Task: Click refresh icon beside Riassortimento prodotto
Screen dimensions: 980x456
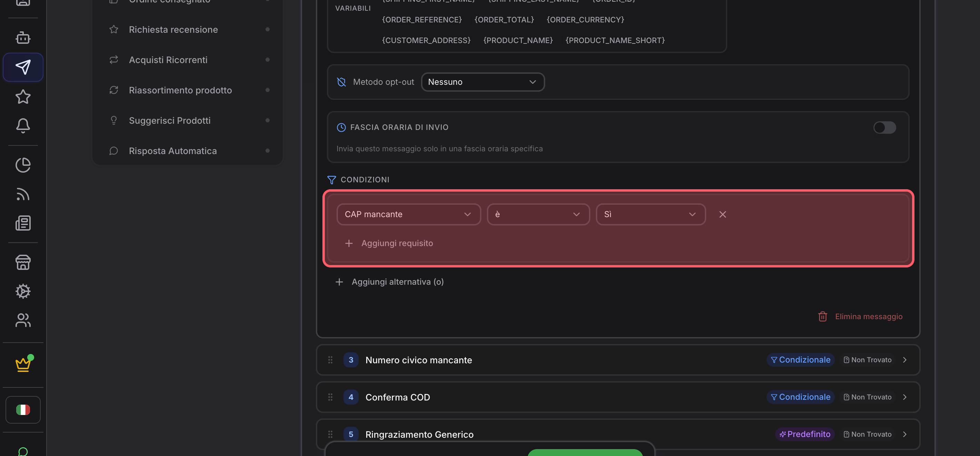Action: [114, 90]
